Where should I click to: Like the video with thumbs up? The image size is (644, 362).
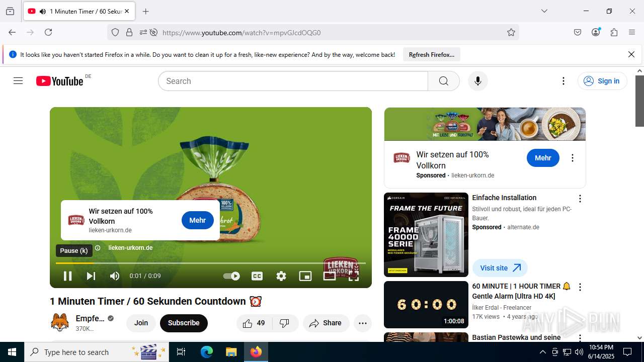(x=255, y=323)
